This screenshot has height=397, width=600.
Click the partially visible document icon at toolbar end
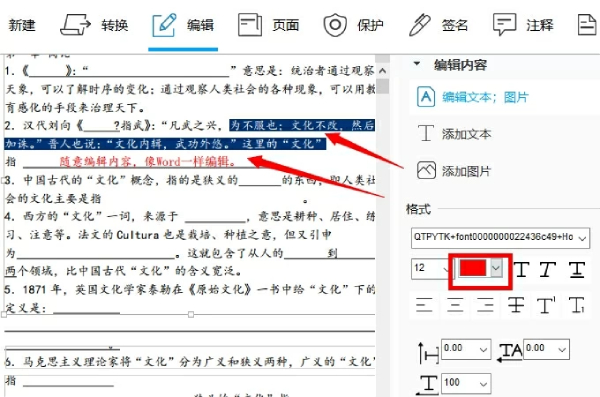(588, 25)
